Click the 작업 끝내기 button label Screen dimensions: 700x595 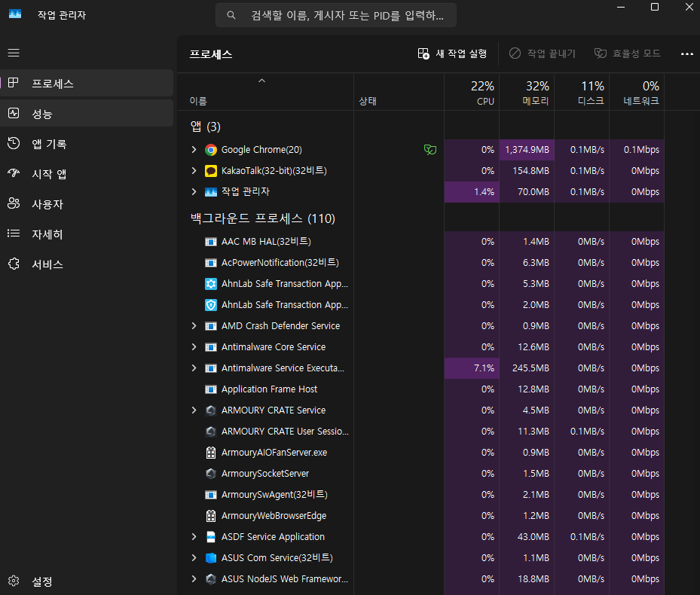click(x=552, y=53)
